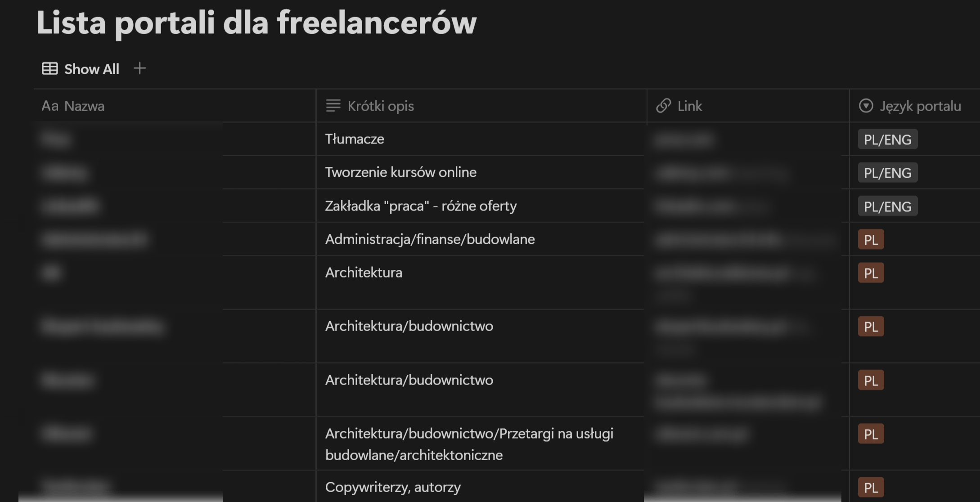Click the Architektura description cell
Image resolution: width=980 pixels, height=502 pixels.
point(364,272)
